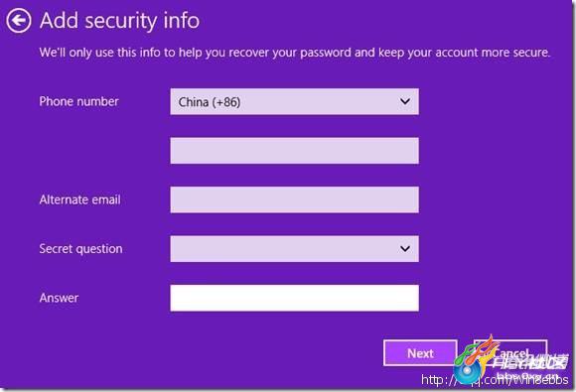Expand the Secret question chevron arrow
This screenshot has width=576, height=392.
coord(405,249)
